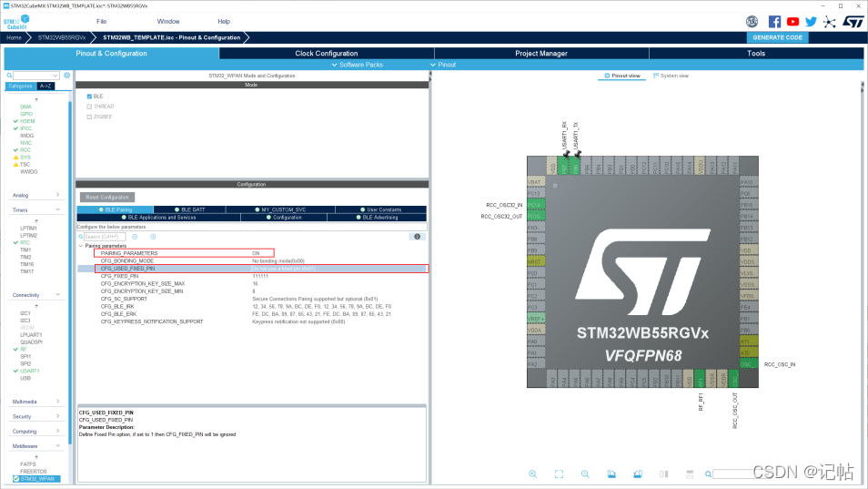Rotate the chip clockwise
Screen dimensions: 868x489
611,474
